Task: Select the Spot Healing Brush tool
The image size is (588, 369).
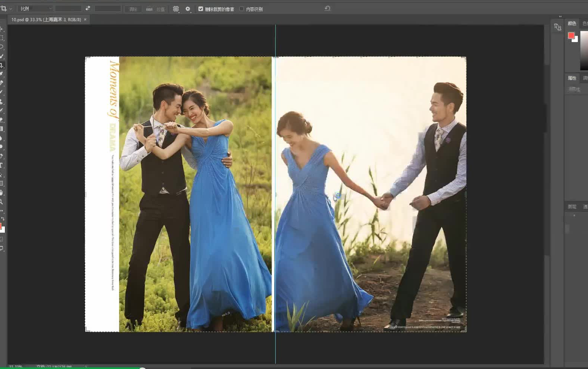Action: pyautogui.click(x=2, y=83)
